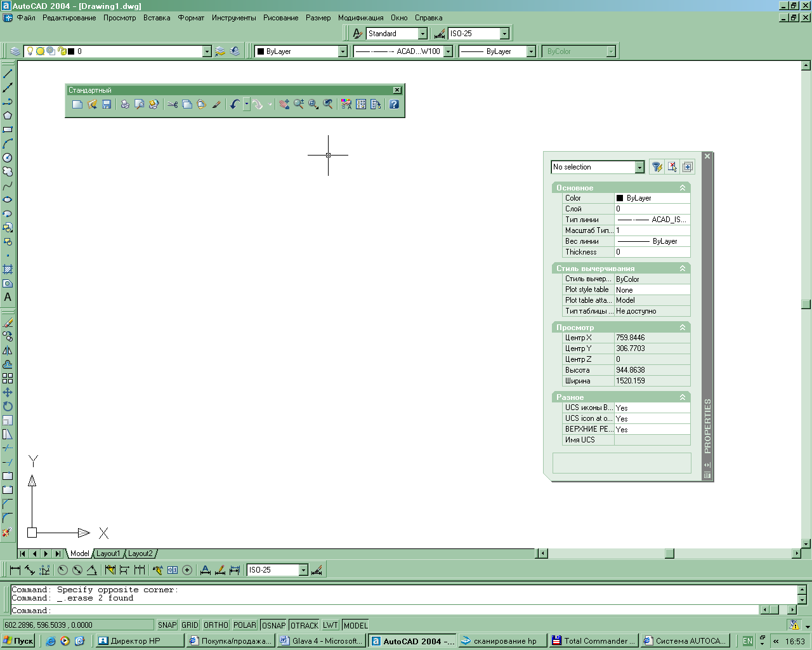812x650 pixels.
Task: Click Save icon in Стандартный toolbar
Action: (107, 104)
